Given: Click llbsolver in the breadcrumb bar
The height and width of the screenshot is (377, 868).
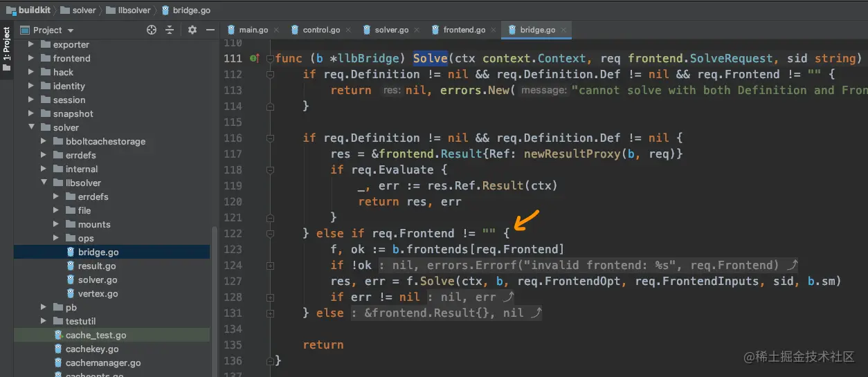Looking at the screenshot, I should pyautogui.click(x=127, y=10).
